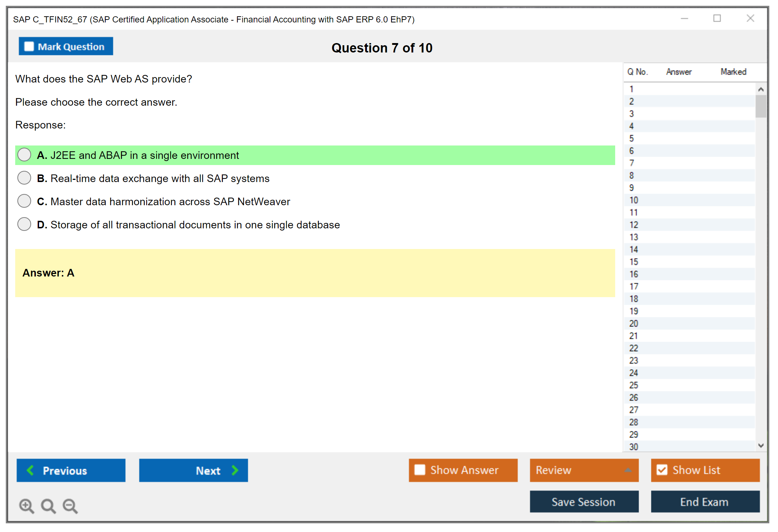The width and height of the screenshot is (778, 532).
Task: Click the green left arrow on Previous
Action: pyautogui.click(x=30, y=470)
